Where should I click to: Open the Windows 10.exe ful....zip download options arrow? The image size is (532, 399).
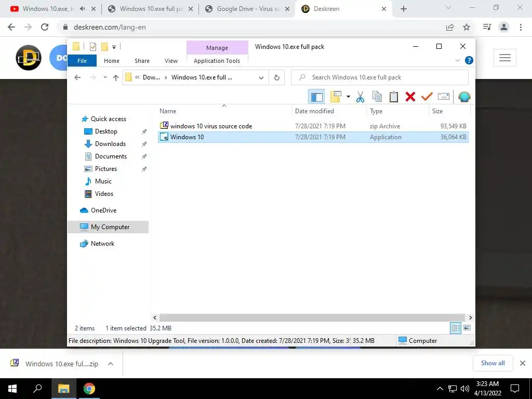110,364
